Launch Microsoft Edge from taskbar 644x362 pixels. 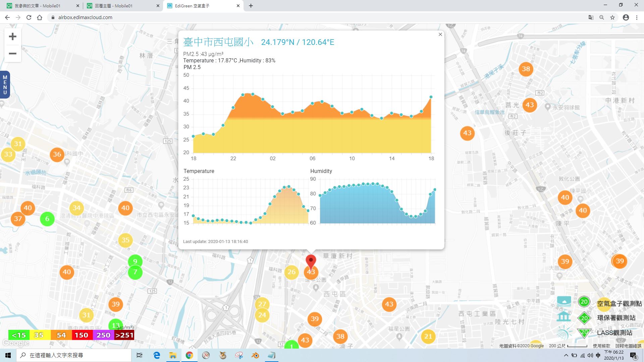[157, 355]
